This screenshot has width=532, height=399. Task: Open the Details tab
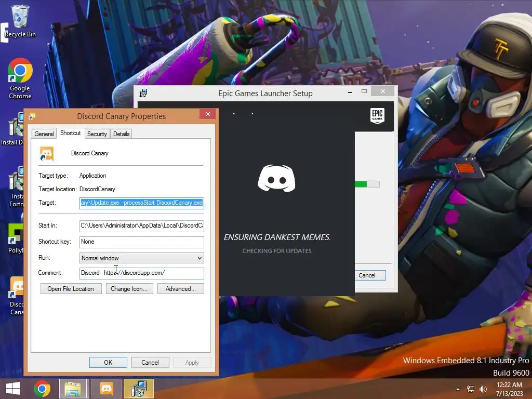point(122,134)
